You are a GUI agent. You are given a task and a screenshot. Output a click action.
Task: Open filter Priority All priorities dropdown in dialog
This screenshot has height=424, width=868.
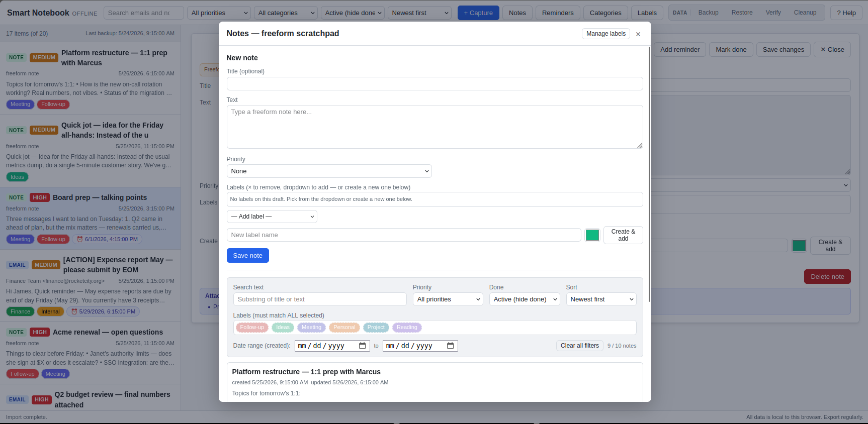coord(448,299)
